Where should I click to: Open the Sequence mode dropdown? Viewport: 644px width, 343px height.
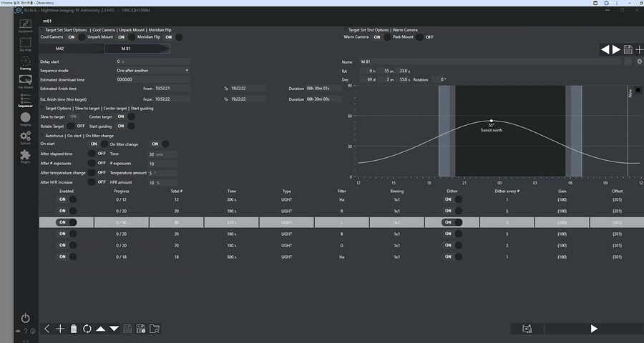[152, 71]
